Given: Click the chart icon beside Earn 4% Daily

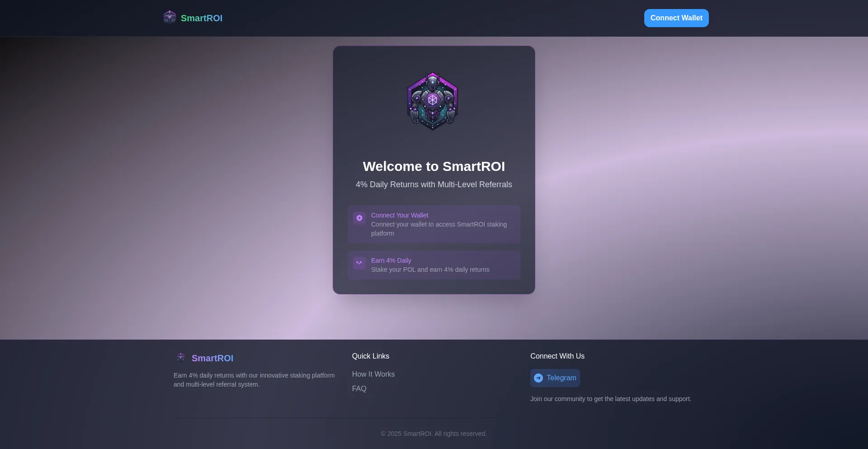Looking at the screenshot, I should [359, 263].
